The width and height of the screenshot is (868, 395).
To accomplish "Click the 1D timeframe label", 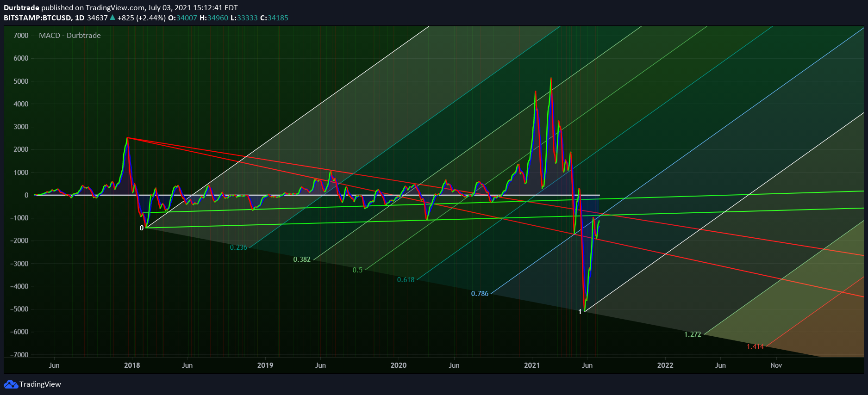I will [x=80, y=18].
